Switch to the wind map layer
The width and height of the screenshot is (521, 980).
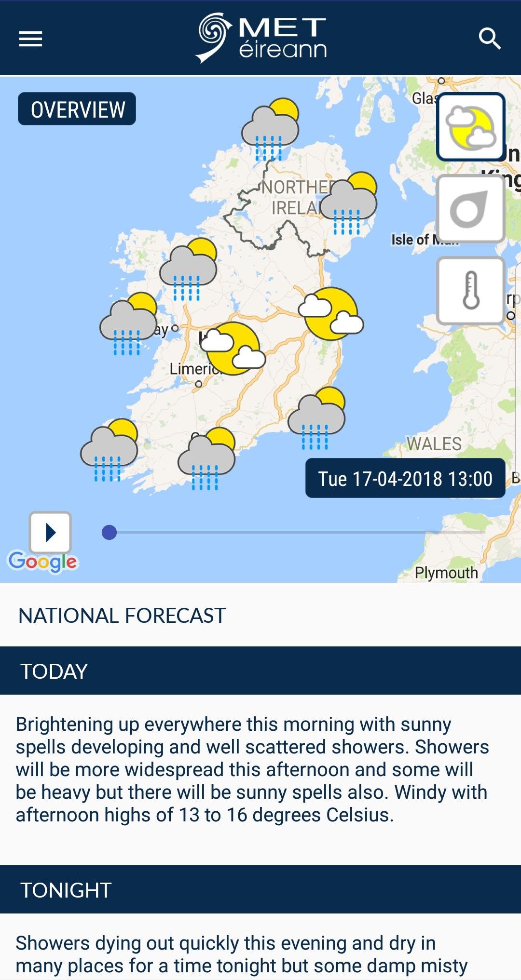(471, 209)
